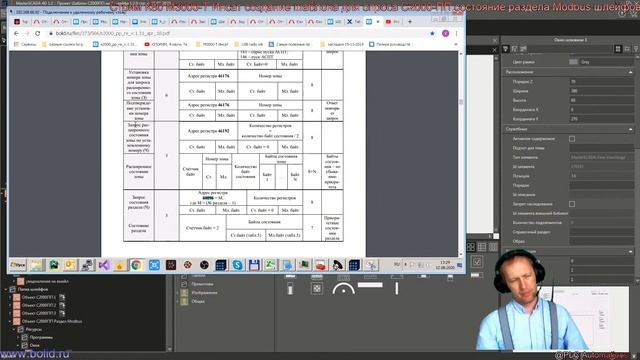
Task: Open Excel from the taskbar
Action: (x=270, y=265)
